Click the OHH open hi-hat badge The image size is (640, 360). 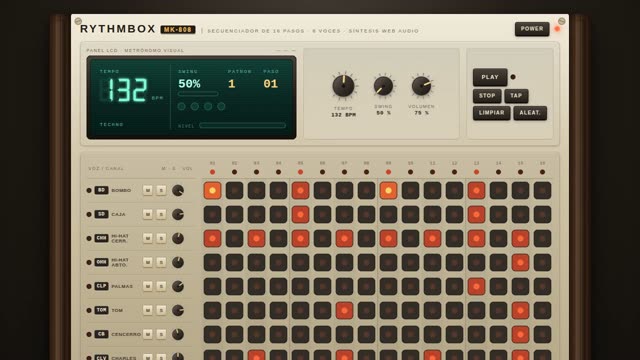pos(102,262)
